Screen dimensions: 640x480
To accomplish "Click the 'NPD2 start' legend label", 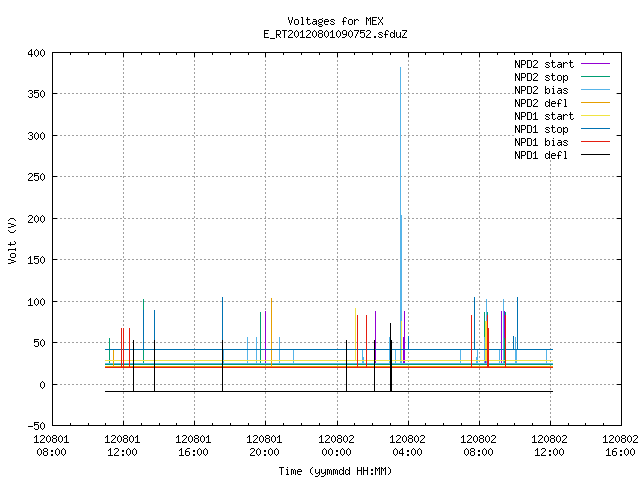I will pos(544,64).
